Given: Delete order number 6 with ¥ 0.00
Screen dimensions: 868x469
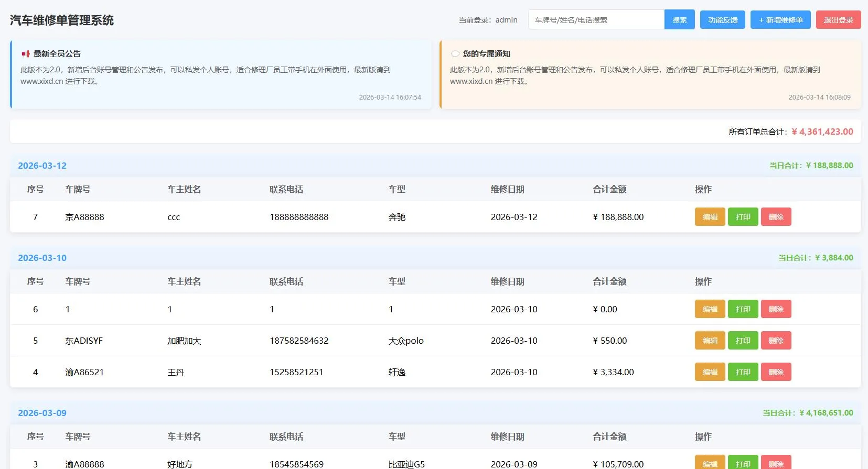Looking at the screenshot, I should [776, 309].
